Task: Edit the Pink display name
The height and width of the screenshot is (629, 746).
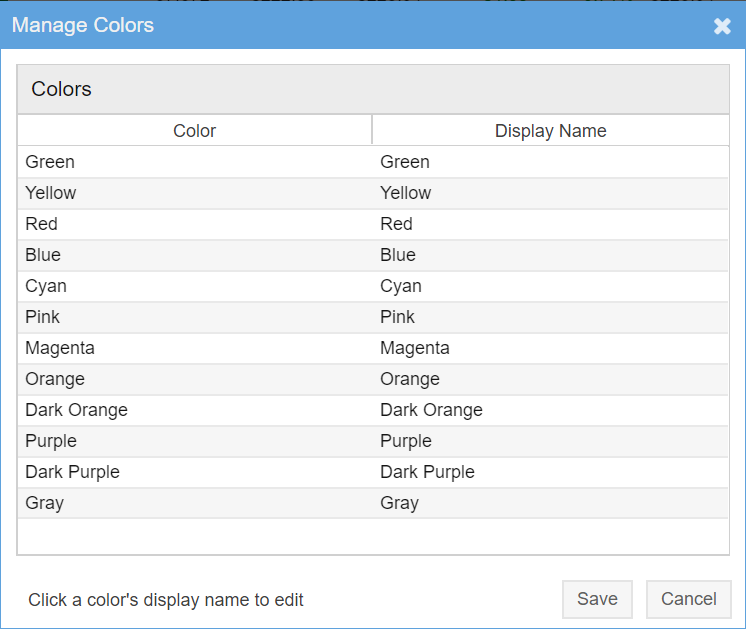Action: tap(550, 317)
